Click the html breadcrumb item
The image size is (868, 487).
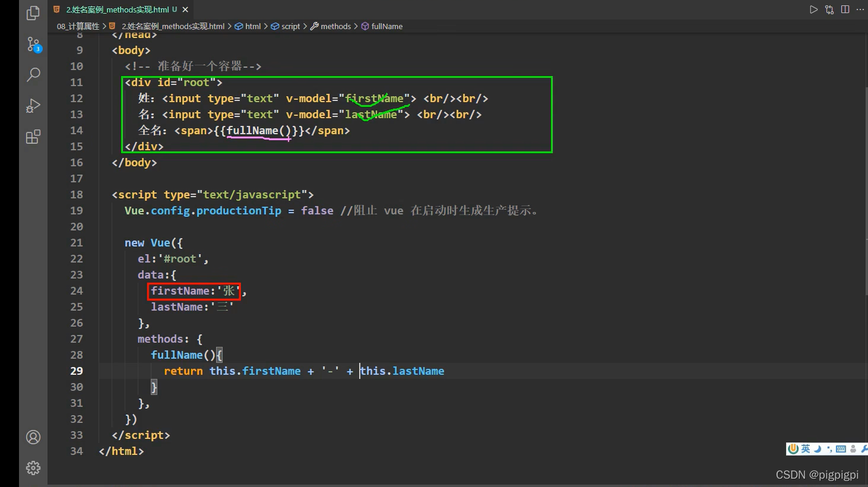(x=248, y=26)
